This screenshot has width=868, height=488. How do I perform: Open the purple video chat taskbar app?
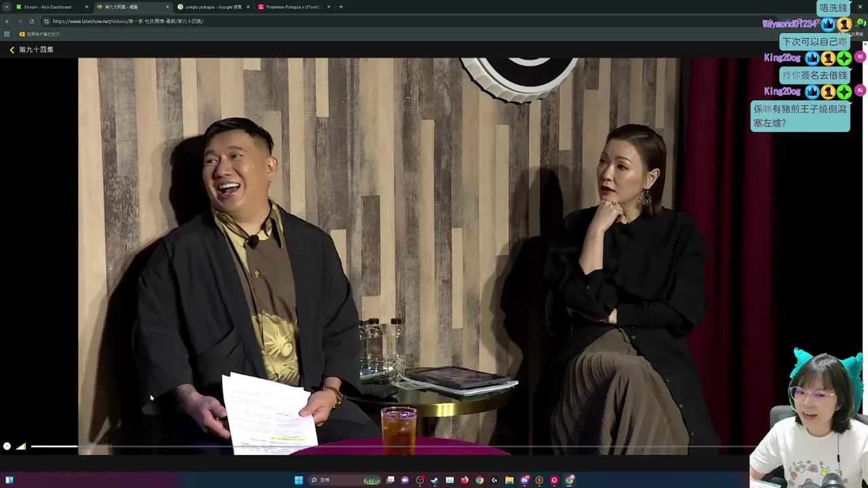[x=405, y=480]
